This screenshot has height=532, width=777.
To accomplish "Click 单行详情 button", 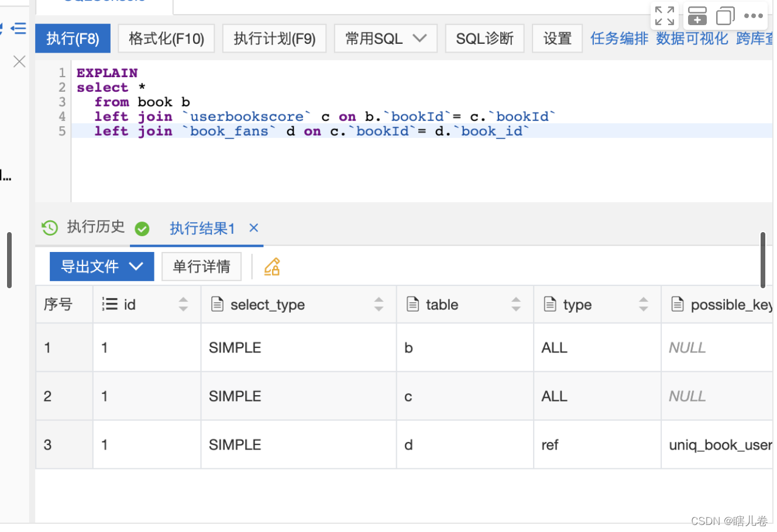I will [x=201, y=267].
